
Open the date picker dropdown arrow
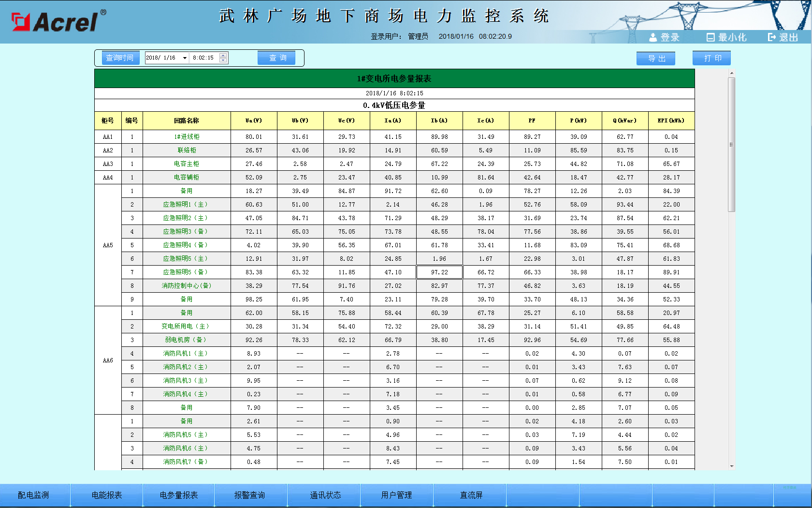[185, 58]
